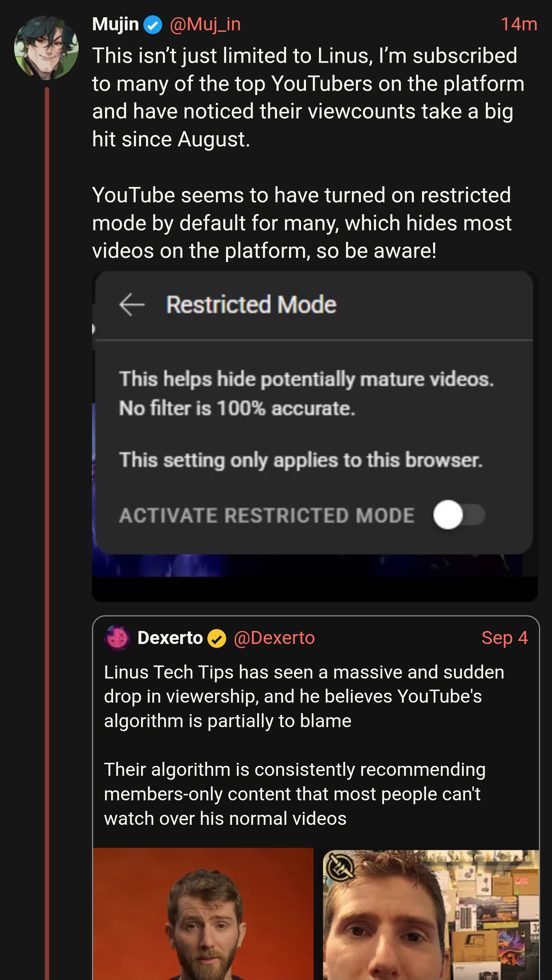Click Mujin's blue verified badge
Screen dimensions: 552x980
click(153, 25)
